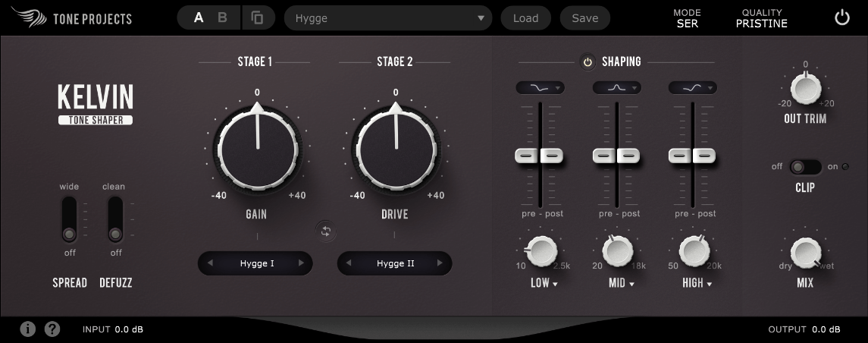Click the Drive knob 0 value label
This screenshot has width=868, height=343.
(x=395, y=92)
